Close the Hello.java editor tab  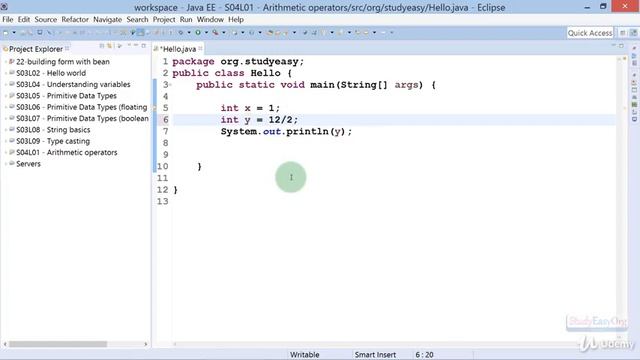pos(200,48)
